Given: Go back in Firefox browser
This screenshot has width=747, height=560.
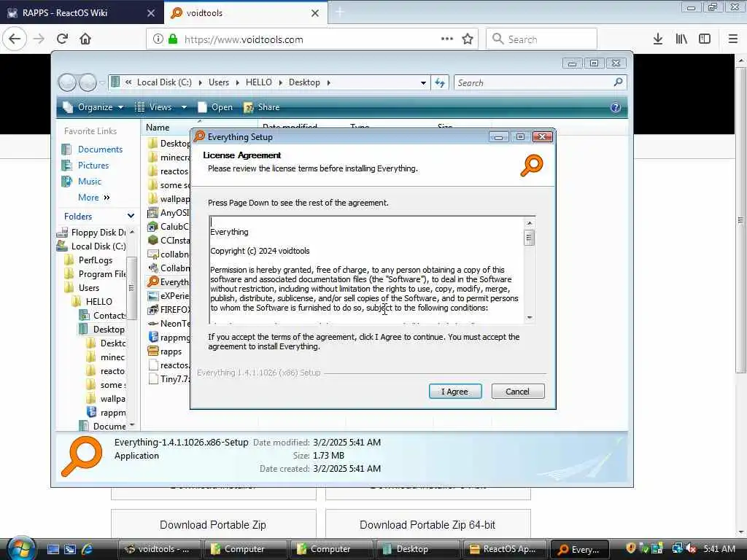Looking at the screenshot, I should point(15,39).
